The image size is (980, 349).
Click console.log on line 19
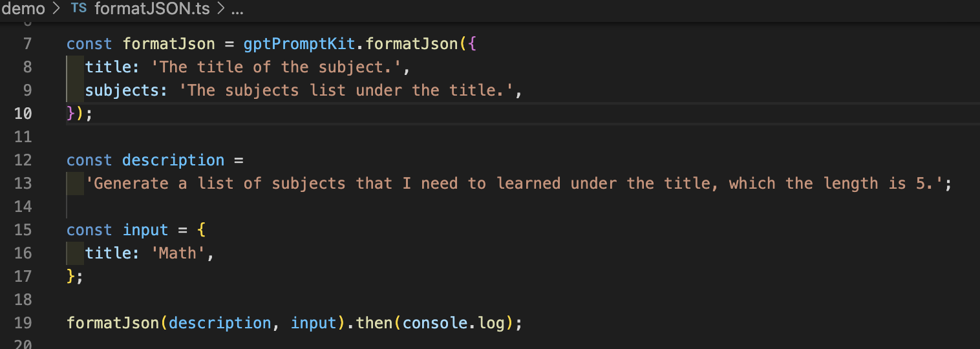click(453, 323)
